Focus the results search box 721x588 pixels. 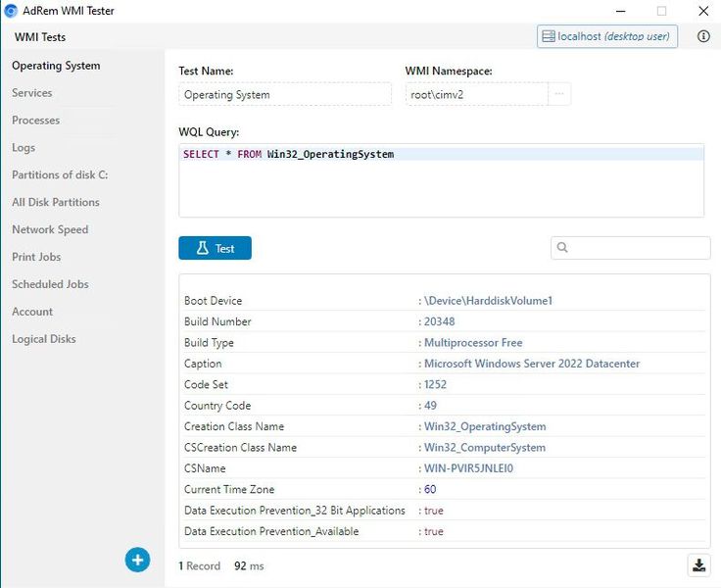639,248
